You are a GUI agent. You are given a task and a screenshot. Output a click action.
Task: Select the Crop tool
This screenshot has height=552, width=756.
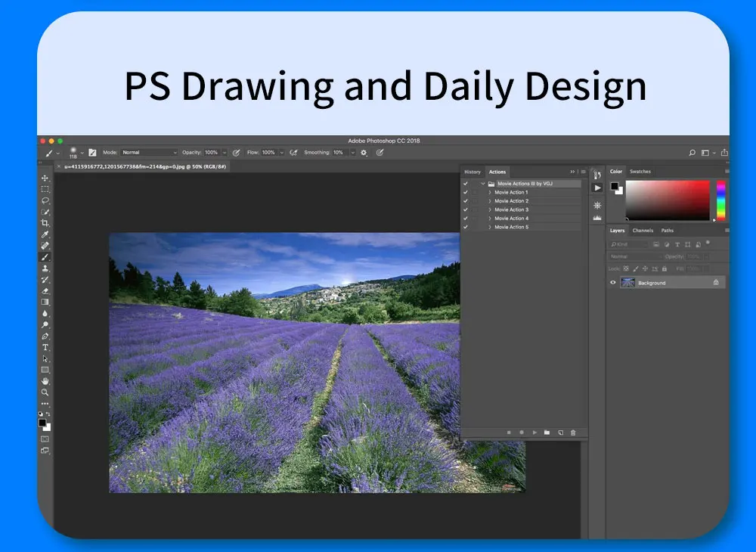point(45,223)
